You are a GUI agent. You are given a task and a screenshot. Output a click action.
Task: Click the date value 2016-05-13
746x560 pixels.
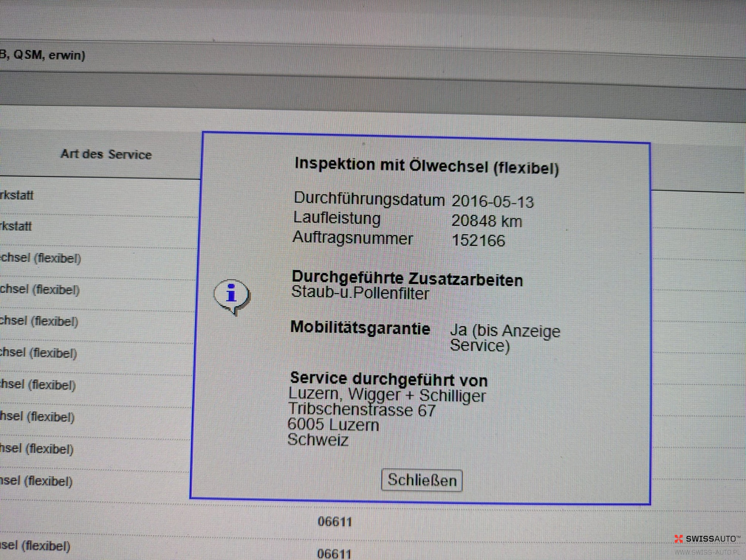pos(493,202)
